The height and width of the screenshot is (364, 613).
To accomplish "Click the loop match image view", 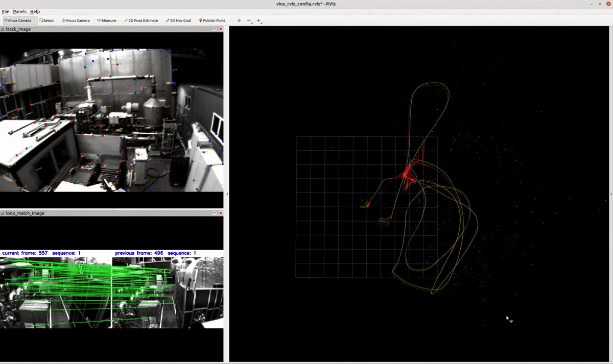I will click(x=111, y=288).
